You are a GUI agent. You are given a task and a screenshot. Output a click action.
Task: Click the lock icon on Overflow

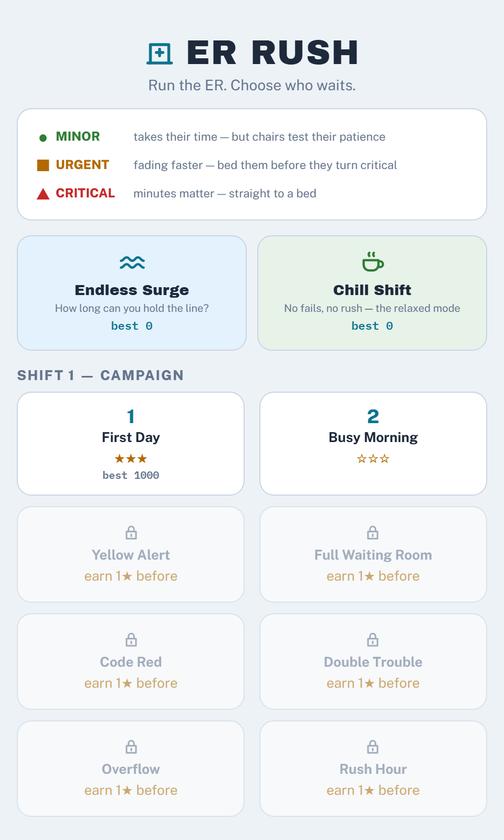131,747
